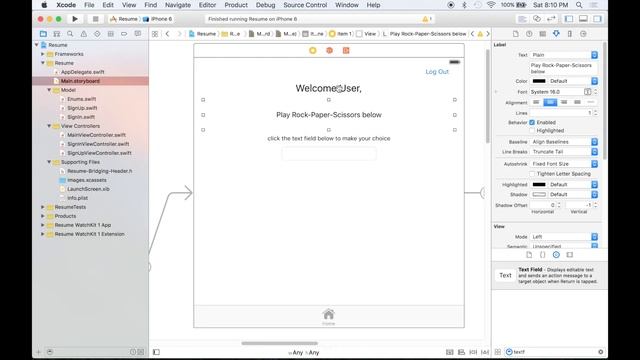Show the Assistant editor
The image size is (640, 360).
coord(537,19)
